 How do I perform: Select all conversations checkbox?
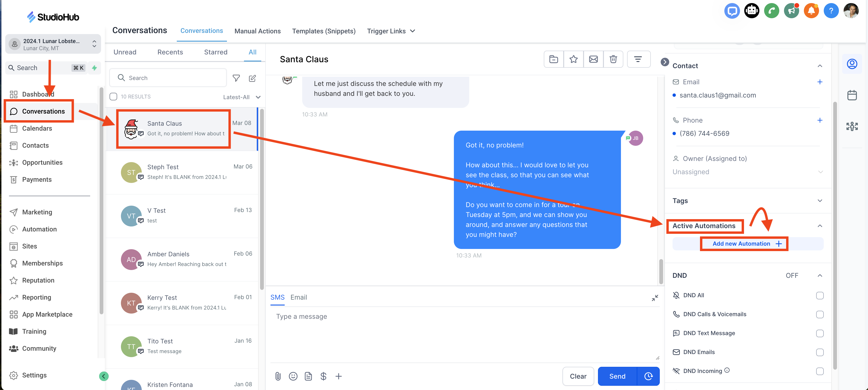114,97
